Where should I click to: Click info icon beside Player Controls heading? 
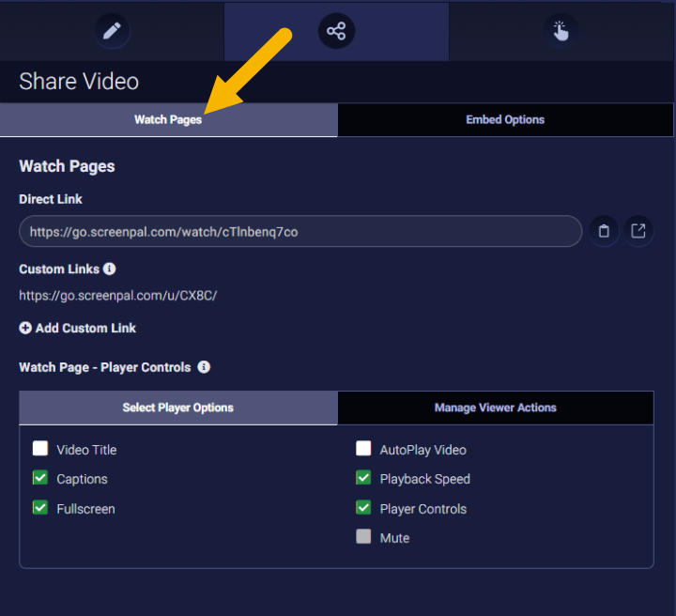click(204, 367)
